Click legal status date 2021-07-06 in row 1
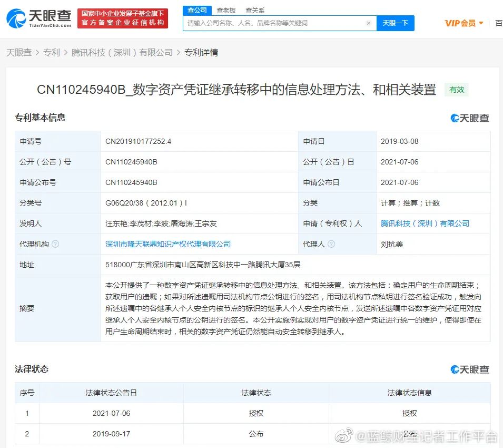 click(x=111, y=413)
